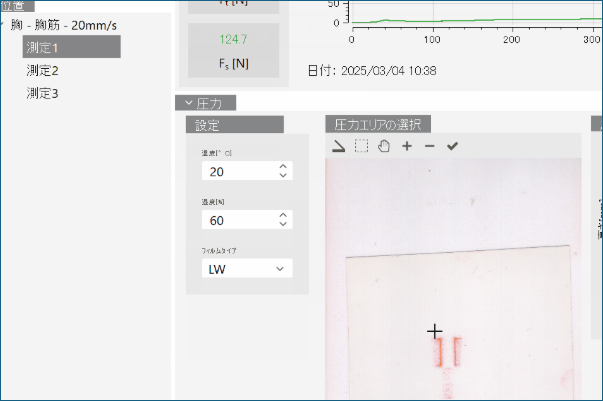Increase the 湿度 value with up arrow
The width and height of the screenshot is (603, 401).
pos(283,215)
